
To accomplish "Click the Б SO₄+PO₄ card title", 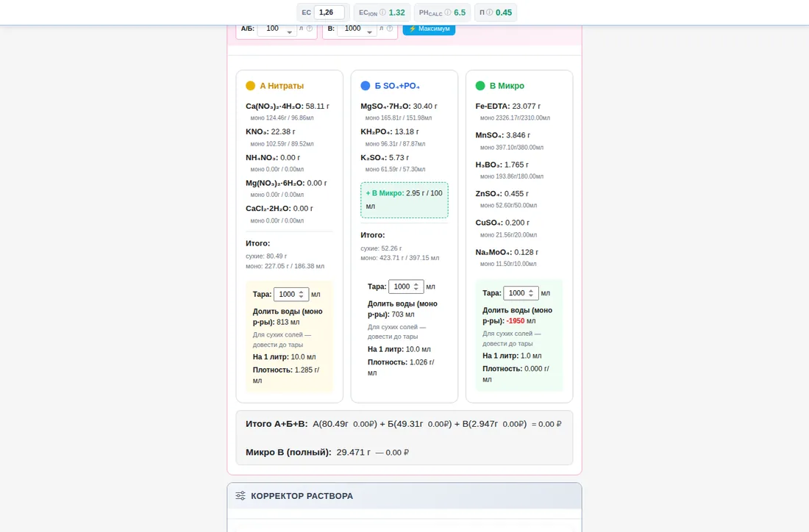I will [397, 85].
